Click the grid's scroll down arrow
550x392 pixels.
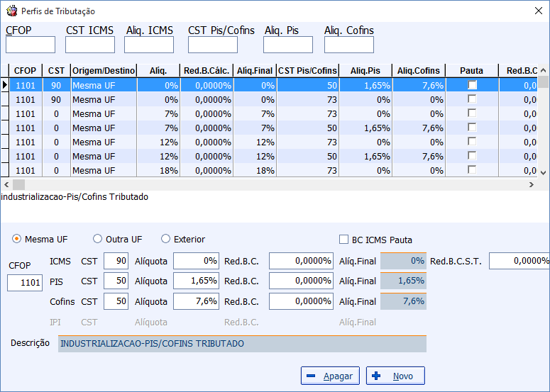tap(544, 172)
